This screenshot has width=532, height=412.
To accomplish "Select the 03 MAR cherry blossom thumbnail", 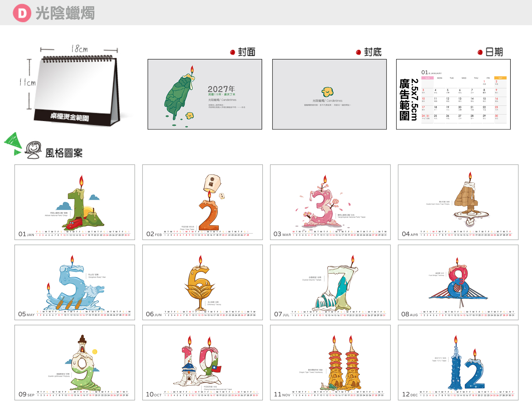I will [x=330, y=202].
